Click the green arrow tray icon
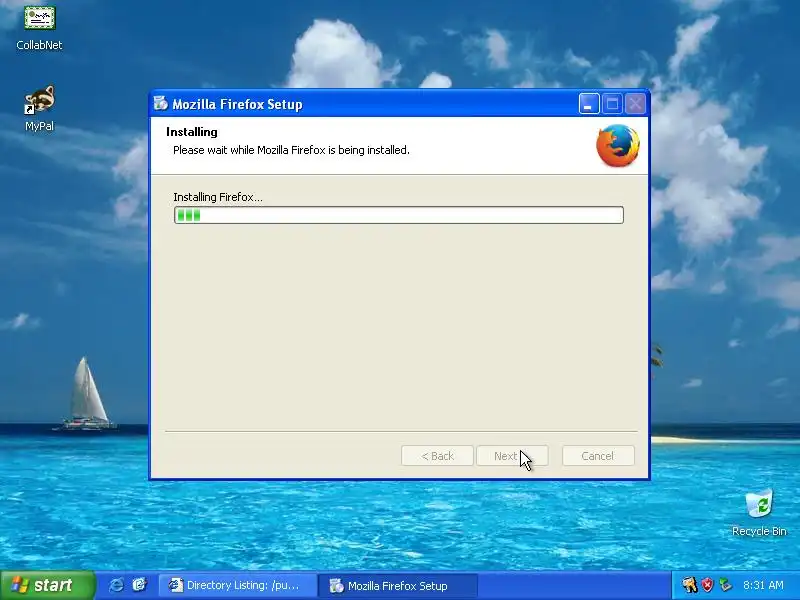800x600 pixels. pyautogui.click(x=725, y=585)
